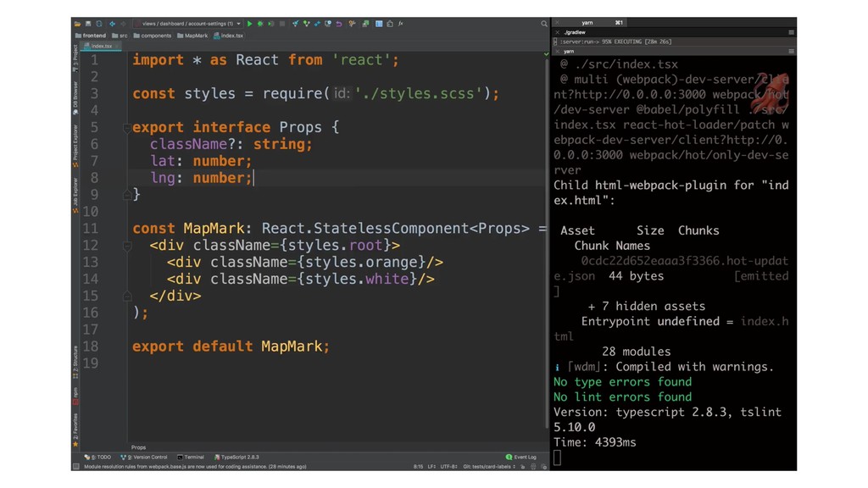Collapse the Props interface fold marker
The height and width of the screenshot is (488, 868).
(x=127, y=129)
